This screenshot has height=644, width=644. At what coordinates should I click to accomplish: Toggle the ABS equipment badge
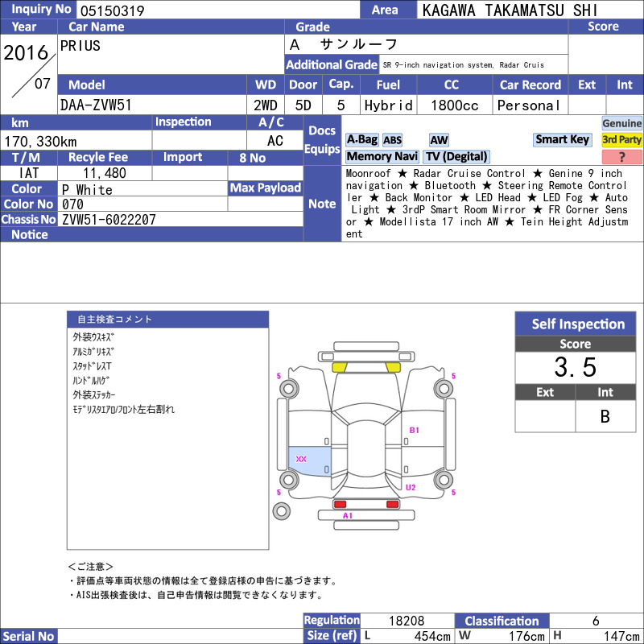[x=392, y=140]
